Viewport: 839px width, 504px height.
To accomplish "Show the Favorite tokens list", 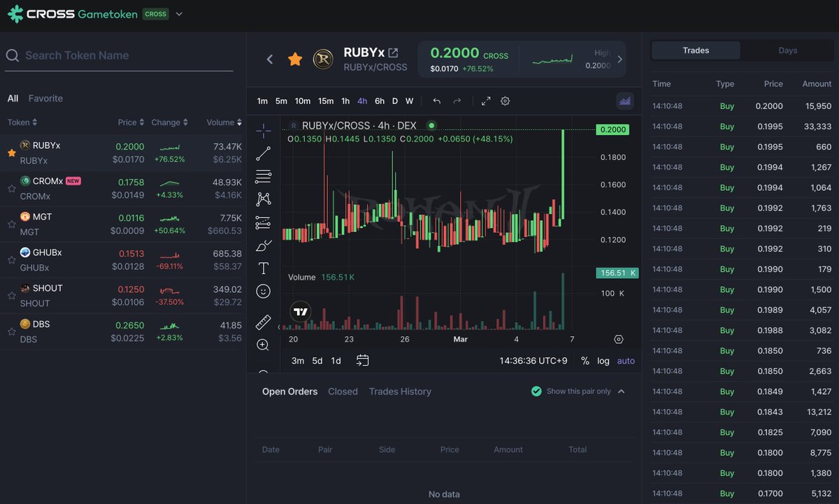I will coord(45,99).
